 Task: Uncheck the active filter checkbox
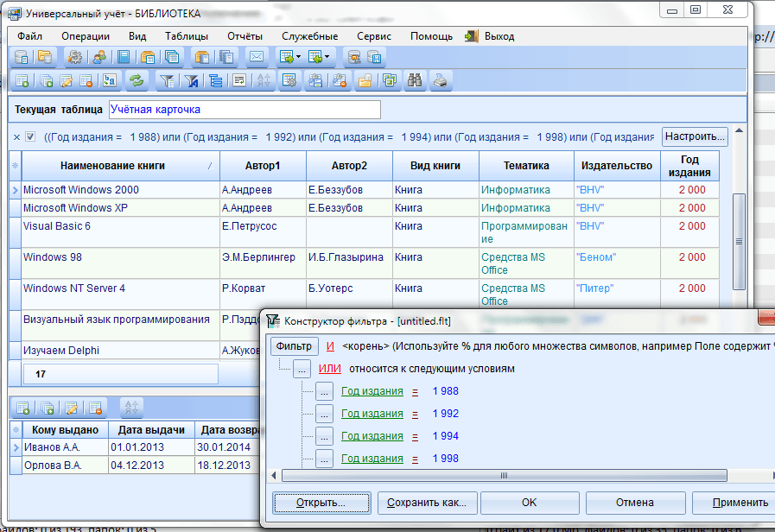pyautogui.click(x=30, y=137)
